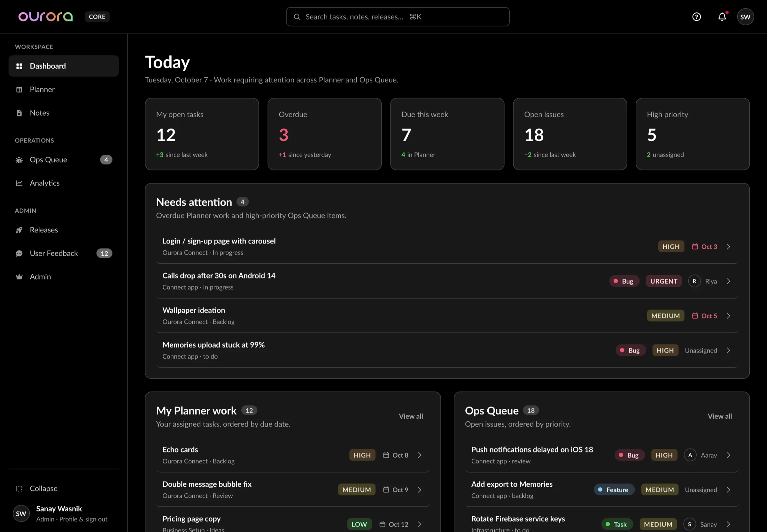Viewport: 767px width, 532px height.
Task: Click the Notes document icon
Action: tap(19, 113)
